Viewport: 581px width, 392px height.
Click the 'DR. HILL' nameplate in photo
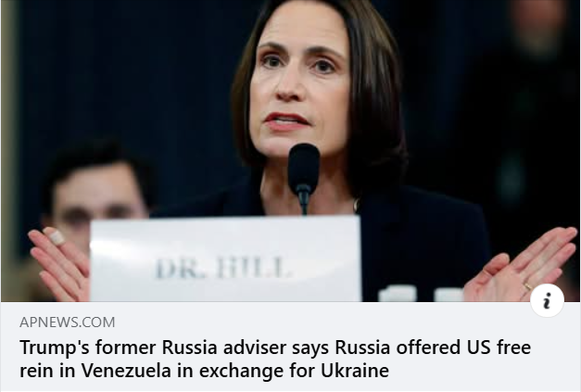[225, 259]
